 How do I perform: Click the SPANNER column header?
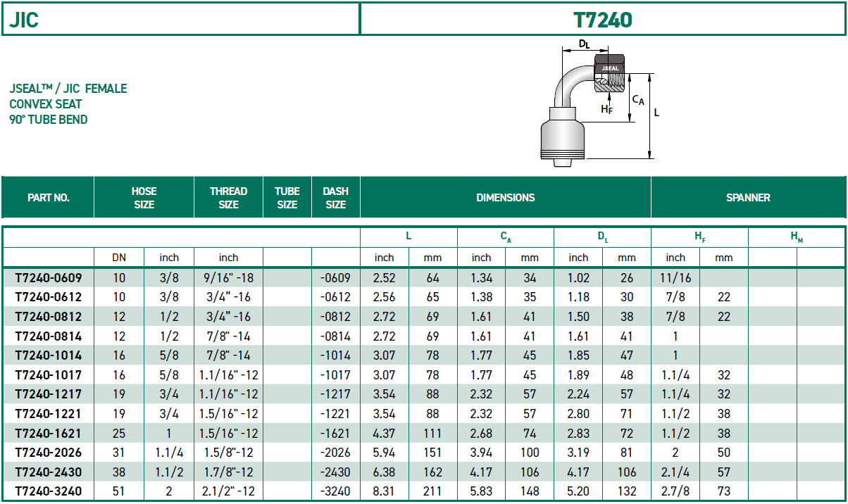748,198
